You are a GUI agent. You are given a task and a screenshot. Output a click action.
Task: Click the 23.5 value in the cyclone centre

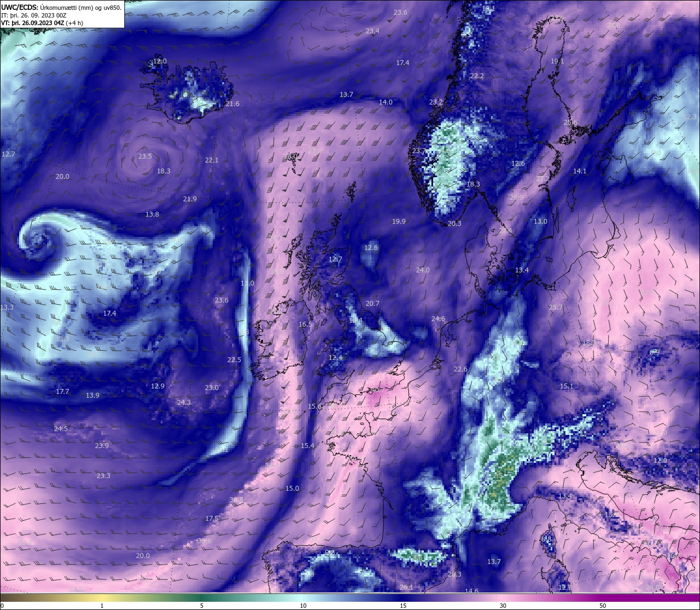coord(145,156)
